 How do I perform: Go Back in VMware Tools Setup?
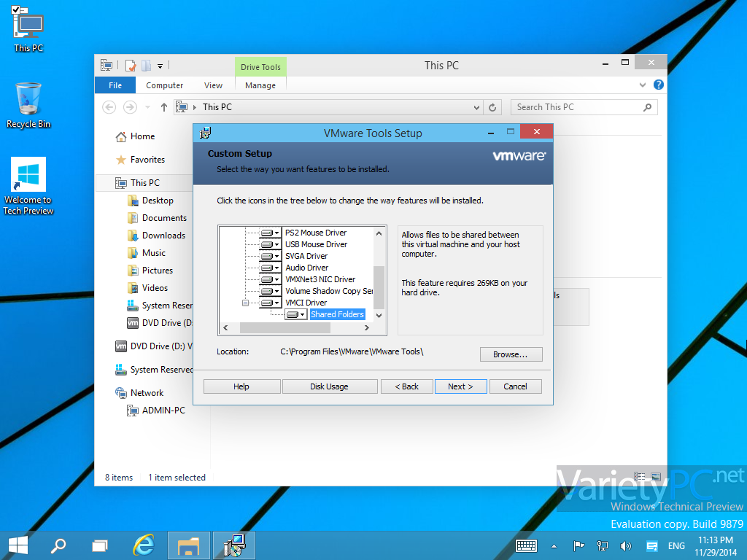[407, 386]
